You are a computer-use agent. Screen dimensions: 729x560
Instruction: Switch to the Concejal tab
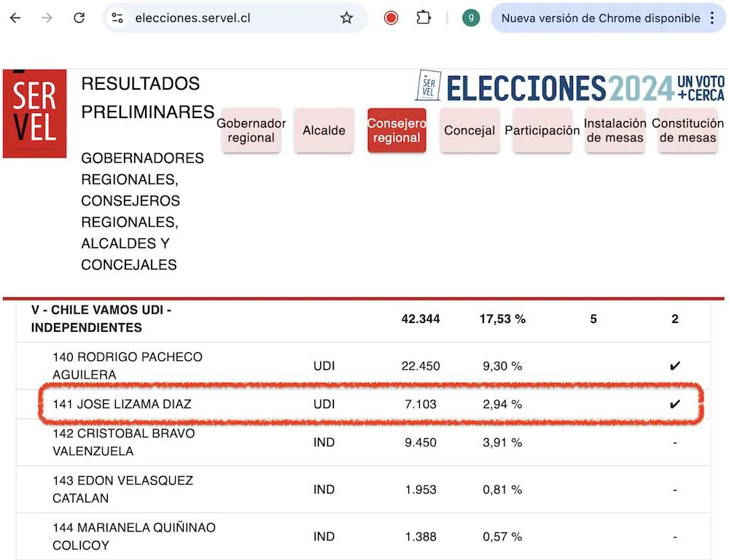click(469, 131)
